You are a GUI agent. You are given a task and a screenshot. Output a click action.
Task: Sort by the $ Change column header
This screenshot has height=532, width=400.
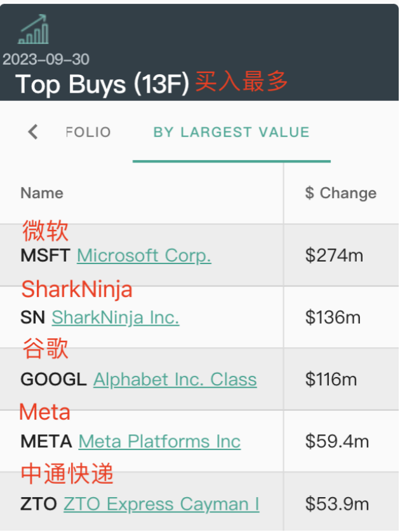[340, 193]
